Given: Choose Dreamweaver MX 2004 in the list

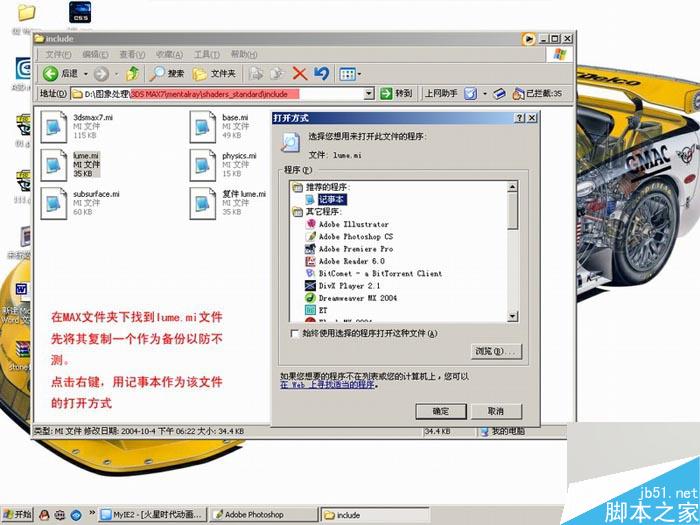Looking at the screenshot, I should coord(358,298).
